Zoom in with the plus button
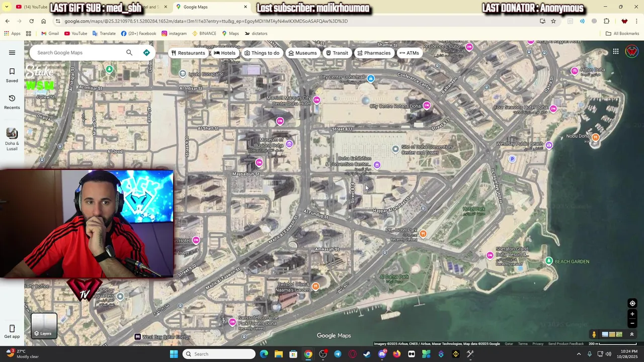Screen dimensions: 644x362 pos(632,314)
